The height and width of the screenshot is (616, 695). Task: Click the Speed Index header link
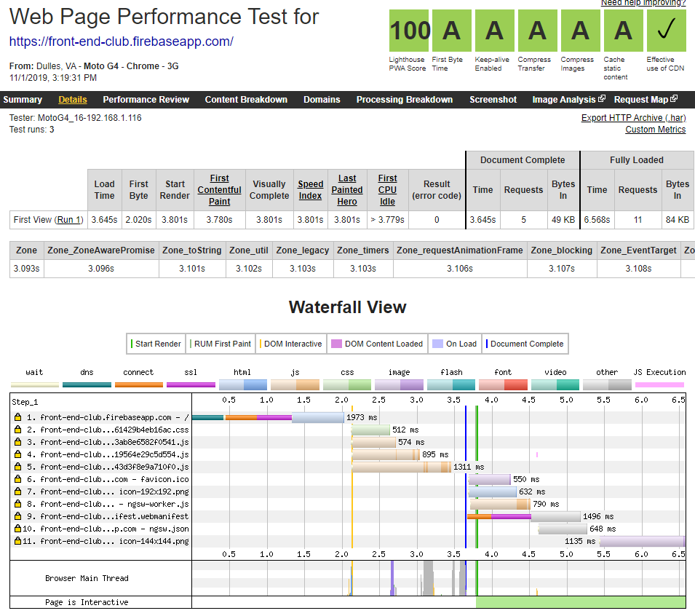point(310,190)
